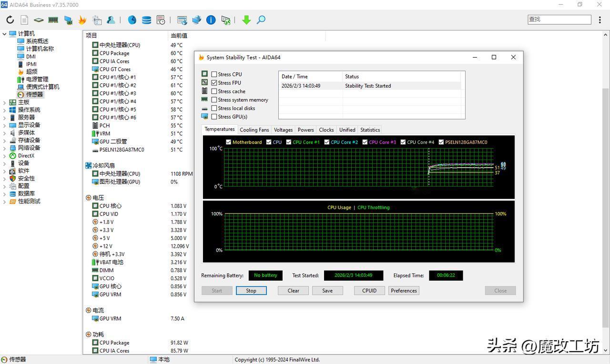Click the green memory module toolbar icon
This screenshot has width=610, height=364.
click(53, 20)
